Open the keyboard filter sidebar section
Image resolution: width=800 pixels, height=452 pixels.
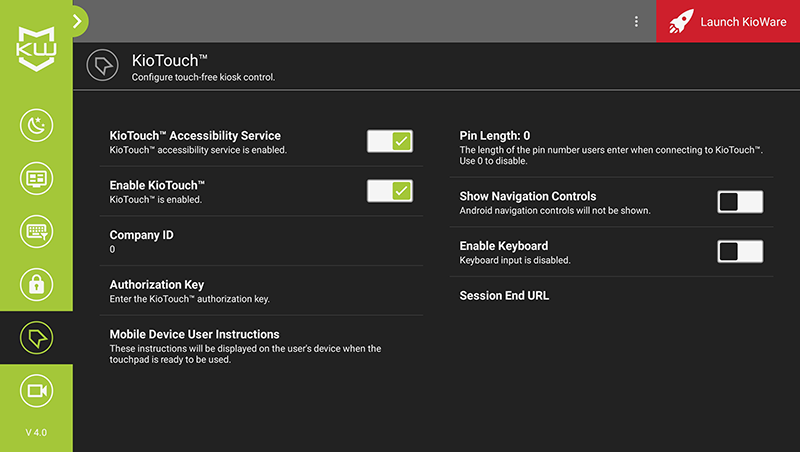click(36, 231)
